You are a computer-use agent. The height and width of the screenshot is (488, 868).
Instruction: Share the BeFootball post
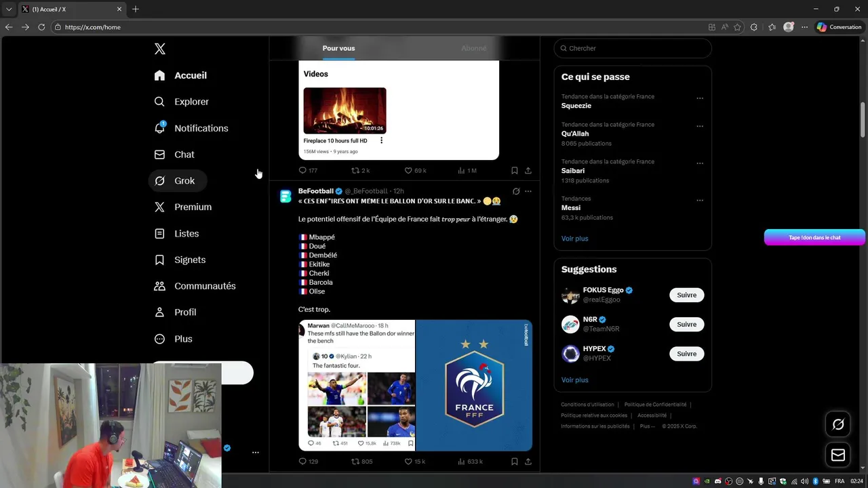pos(528,462)
